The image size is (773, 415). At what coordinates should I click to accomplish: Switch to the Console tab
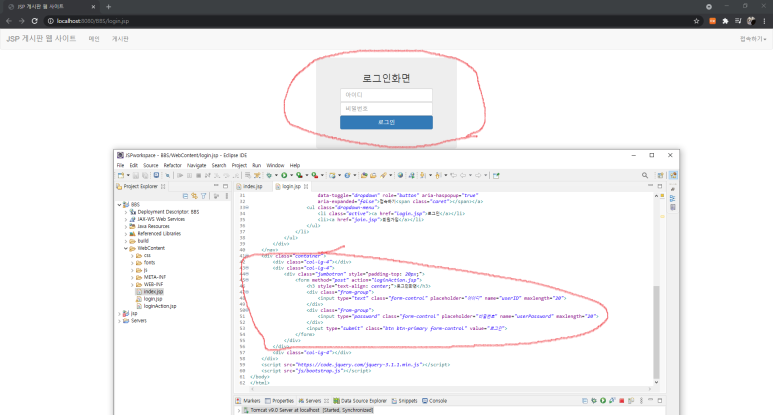434,401
